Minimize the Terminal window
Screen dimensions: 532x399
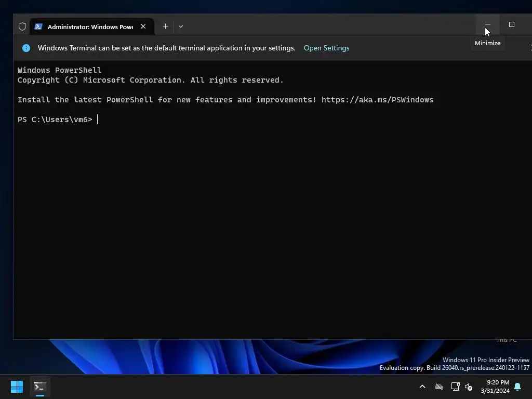click(x=487, y=24)
